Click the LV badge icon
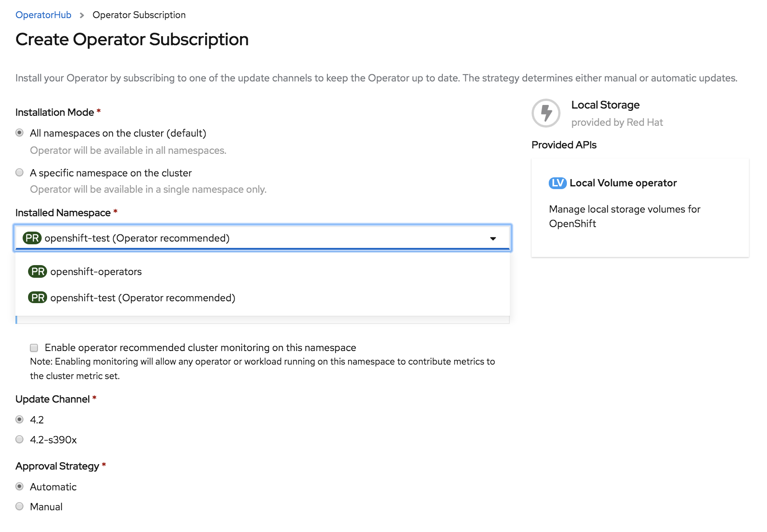Screen dimensions: 767x532 [x=558, y=183]
